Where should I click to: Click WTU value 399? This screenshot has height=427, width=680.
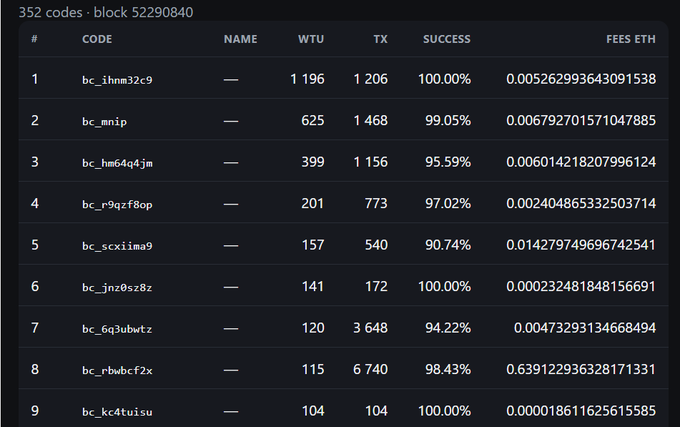313,162
